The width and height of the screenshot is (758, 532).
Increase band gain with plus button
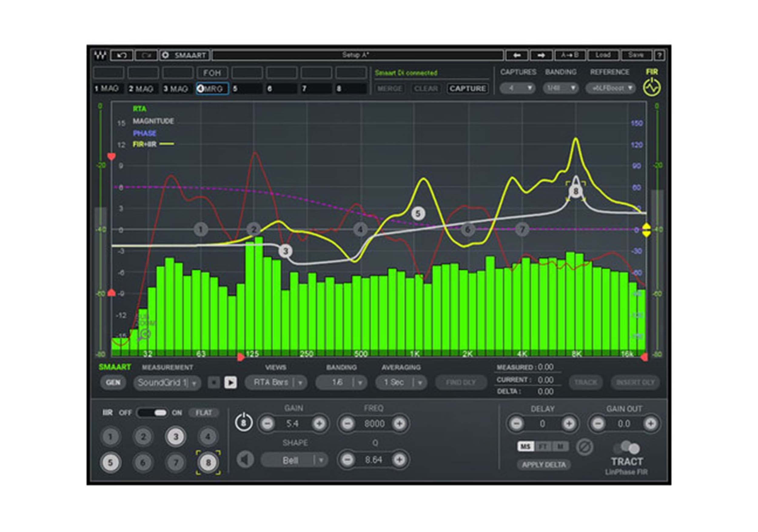pos(319,423)
